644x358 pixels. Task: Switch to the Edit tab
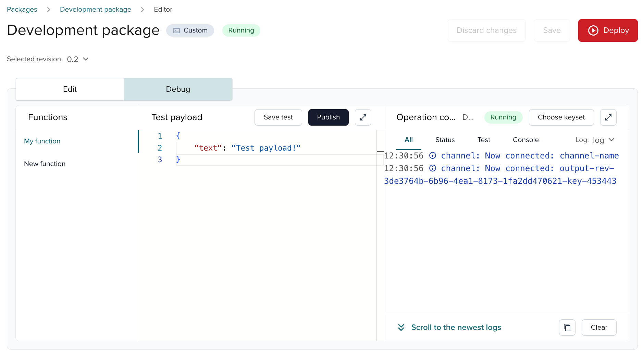coord(70,89)
